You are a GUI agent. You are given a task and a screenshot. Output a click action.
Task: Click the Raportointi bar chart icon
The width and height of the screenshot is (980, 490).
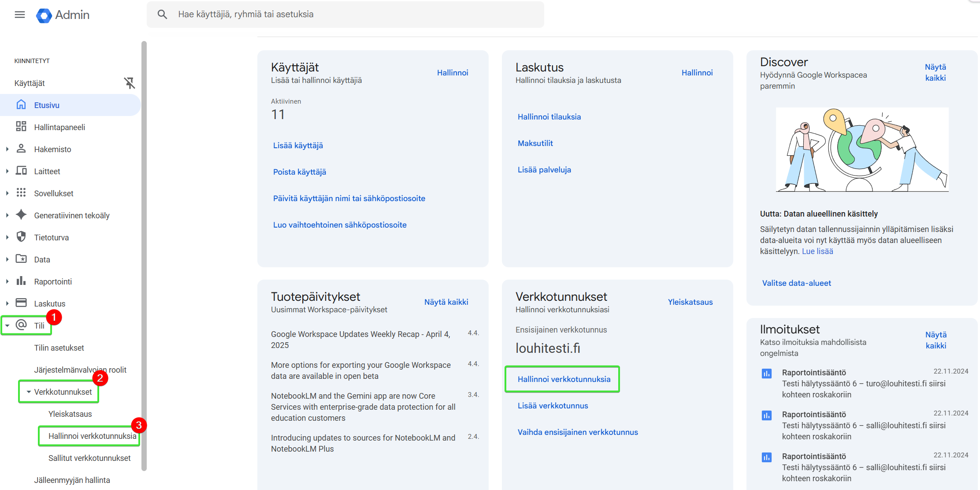click(21, 281)
